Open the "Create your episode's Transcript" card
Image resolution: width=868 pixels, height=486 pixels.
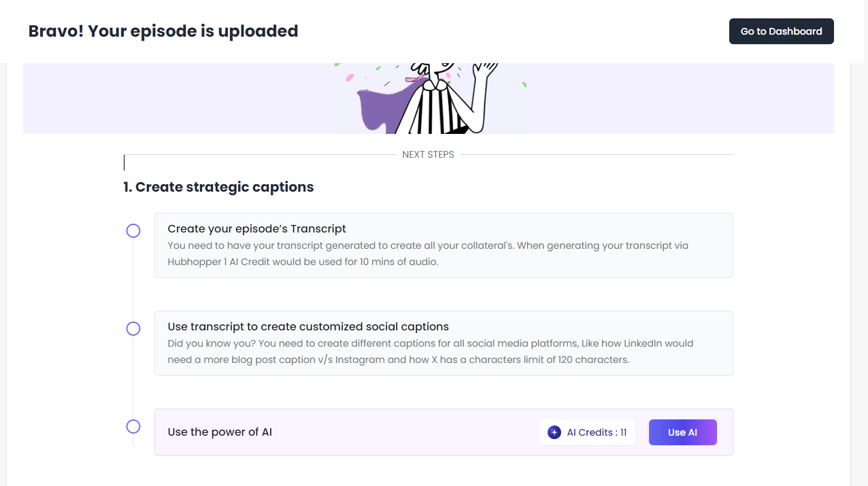click(x=443, y=245)
